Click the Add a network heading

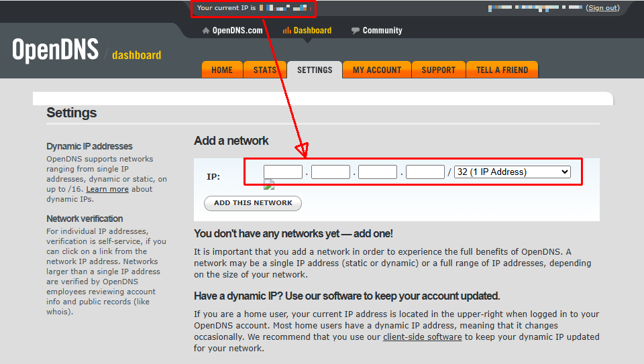[231, 141]
